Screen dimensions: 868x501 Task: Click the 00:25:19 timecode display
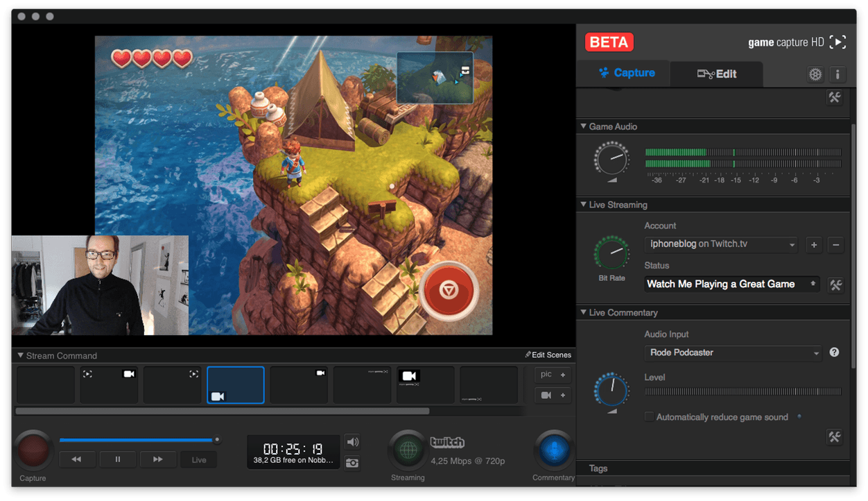[293, 448]
